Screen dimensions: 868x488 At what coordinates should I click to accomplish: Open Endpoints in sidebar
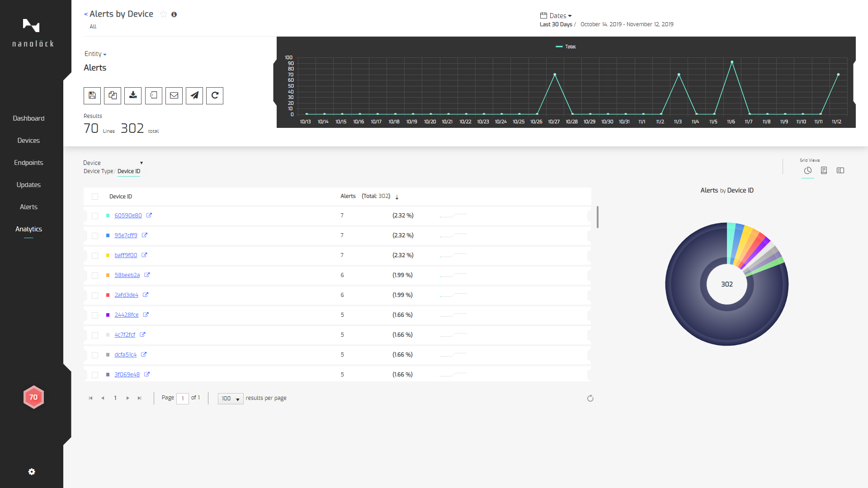28,163
